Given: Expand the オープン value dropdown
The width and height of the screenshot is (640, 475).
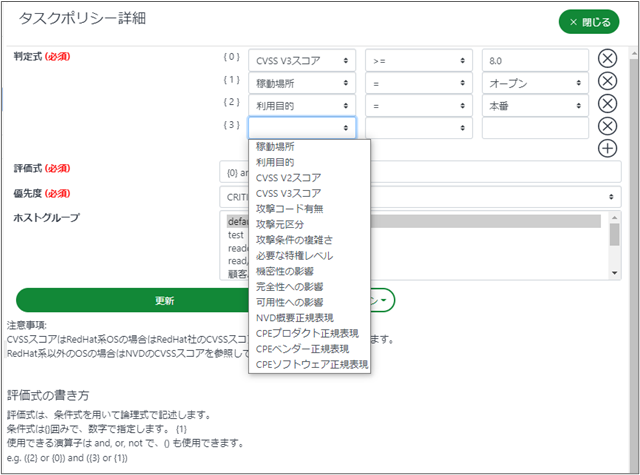Looking at the screenshot, I should [x=534, y=82].
